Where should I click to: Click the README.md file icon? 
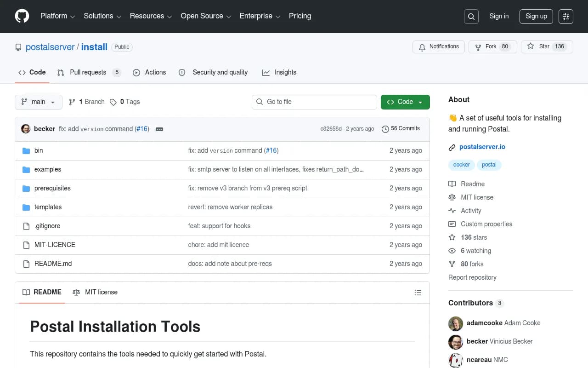pyautogui.click(x=26, y=264)
